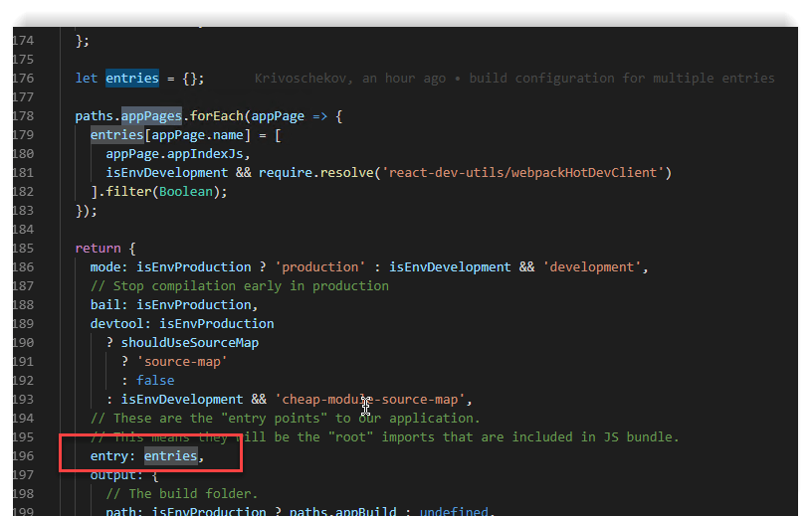Click 'bail' property on line 188
This screenshot has height=516, width=812.
coord(108,305)
